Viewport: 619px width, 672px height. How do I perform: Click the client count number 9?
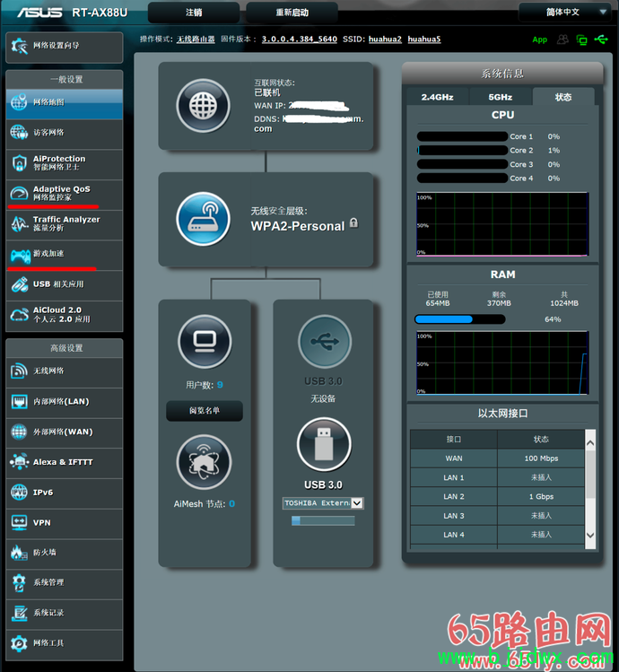[x=220, y=385]
